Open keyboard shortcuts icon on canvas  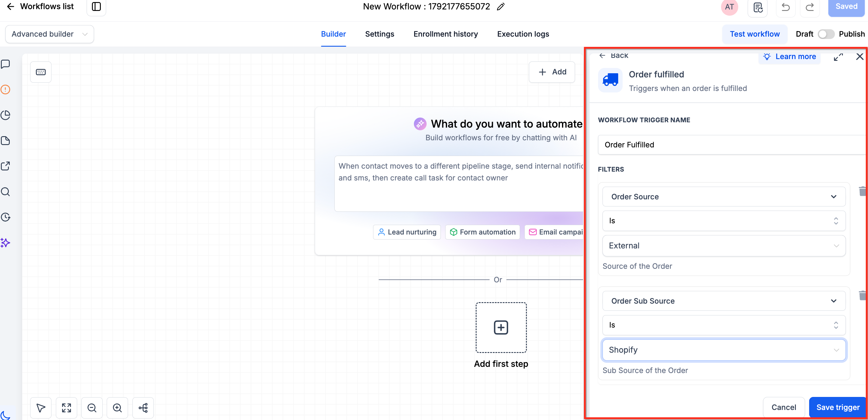(41, 72)
